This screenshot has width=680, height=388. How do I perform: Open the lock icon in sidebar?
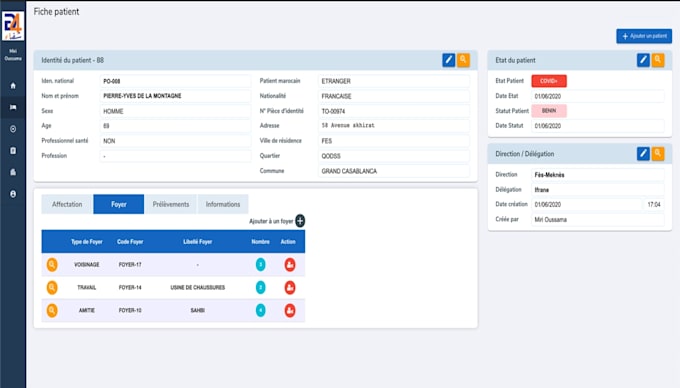tap(13, 172)
